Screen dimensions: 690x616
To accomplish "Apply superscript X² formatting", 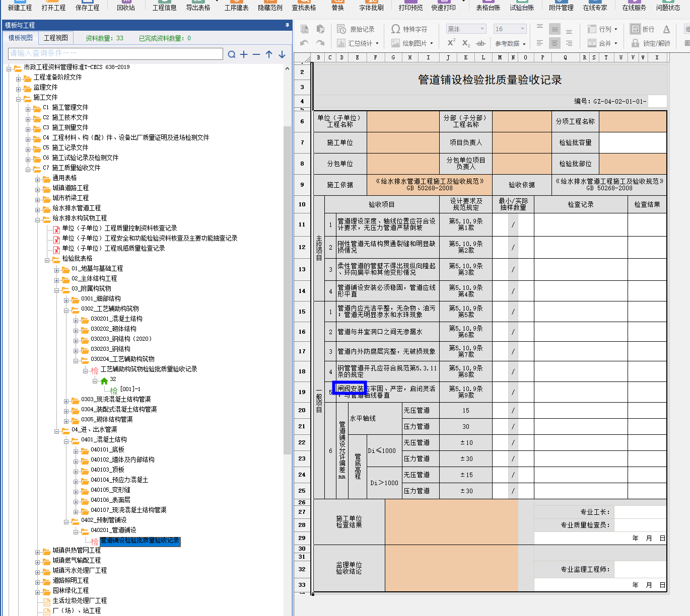I will [451, 43].
